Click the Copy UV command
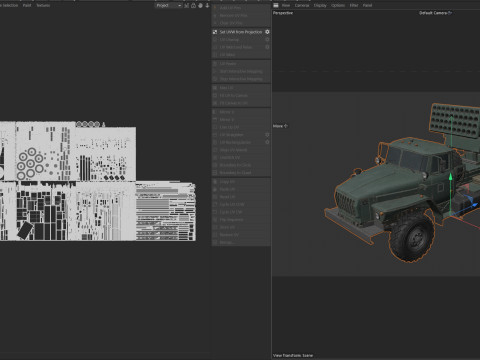 click(x=241, y=182)
